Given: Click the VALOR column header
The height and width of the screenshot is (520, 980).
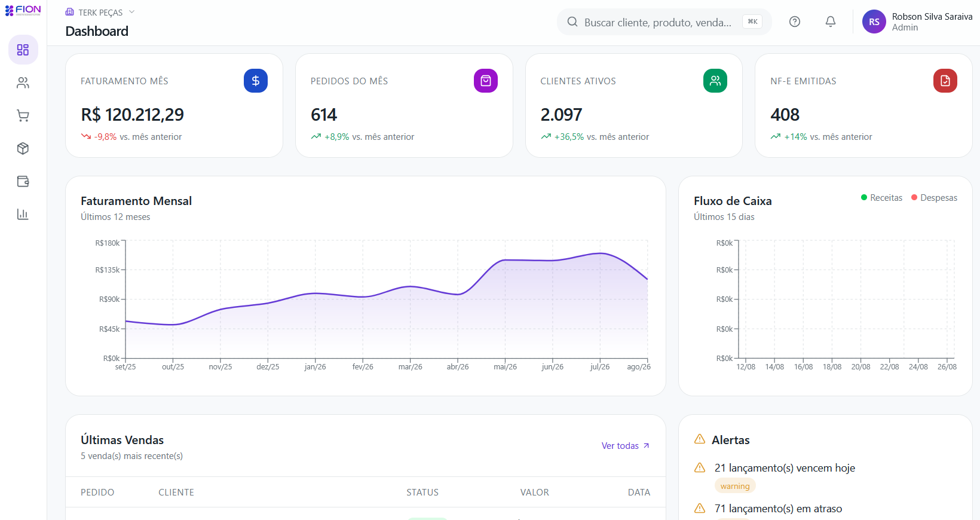Looking at the screenshot, I should (534, 493).
